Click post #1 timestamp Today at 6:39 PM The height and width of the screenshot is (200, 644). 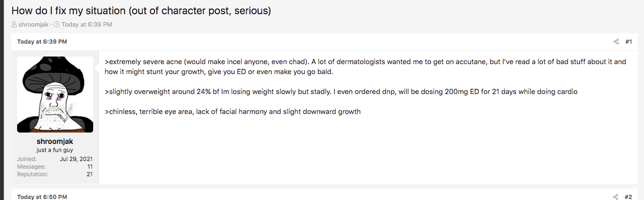(x=42, y=42)
